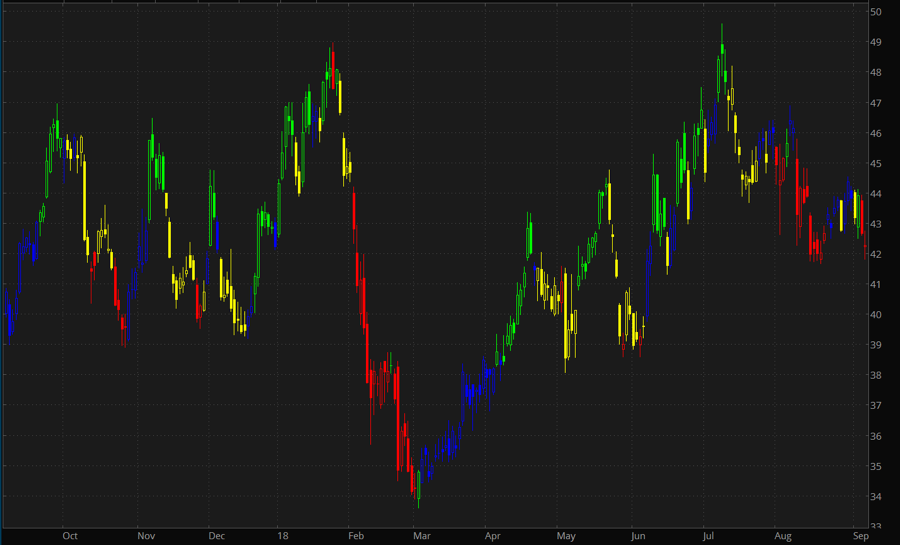Image resolution: width=900 pixels, height=545 pixels.
Task: Click the 50 price level on axis
Action: tap(875, 12)
